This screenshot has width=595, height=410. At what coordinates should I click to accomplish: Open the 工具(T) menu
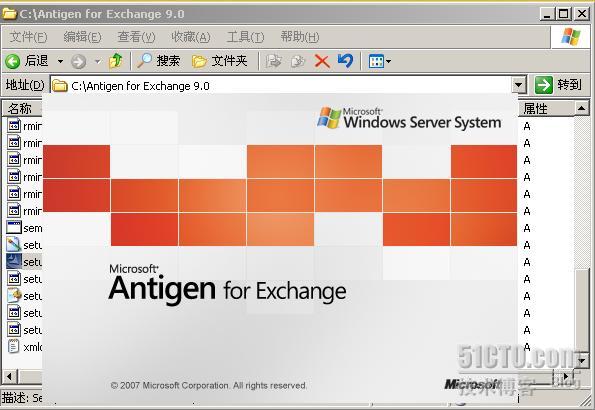pyautogui.click(x=245, y=37)
